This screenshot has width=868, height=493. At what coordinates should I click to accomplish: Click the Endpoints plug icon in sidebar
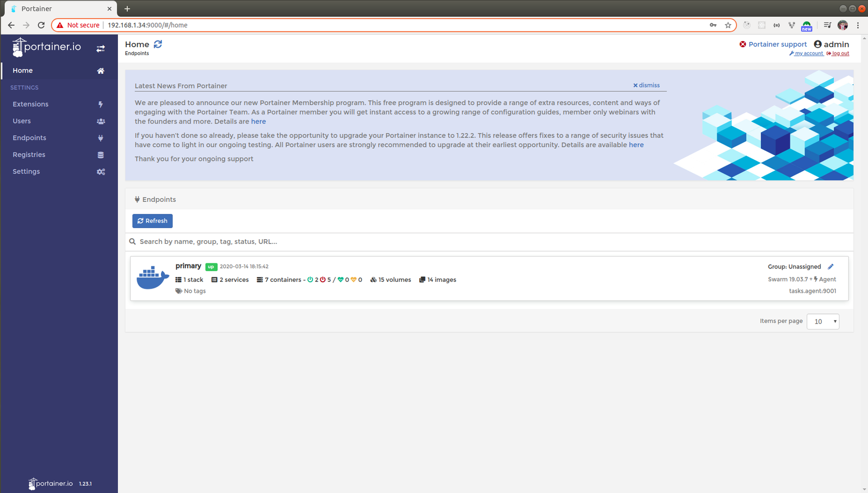pyautogui.click(x=100, y=138)
